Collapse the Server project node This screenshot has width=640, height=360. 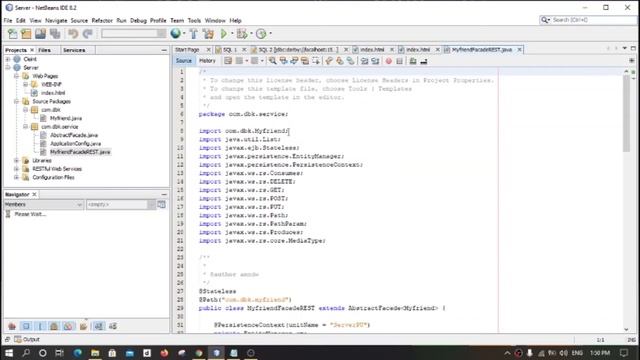tap(8, 67)
